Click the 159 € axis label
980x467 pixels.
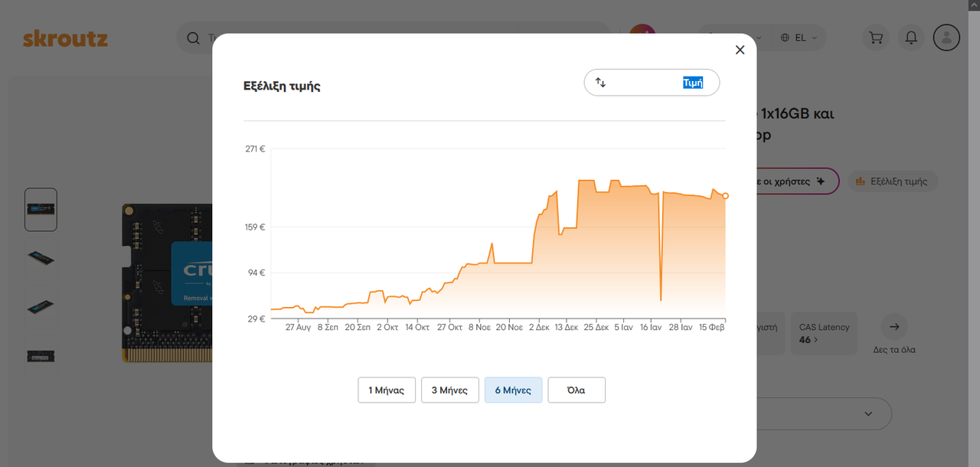pyautogui.click(x=255, y=227)
